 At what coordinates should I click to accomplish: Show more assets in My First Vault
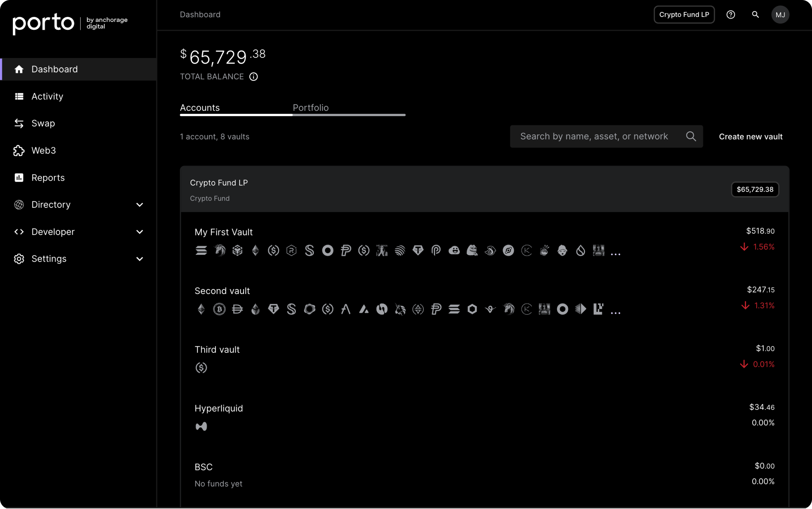coord(615,254)
